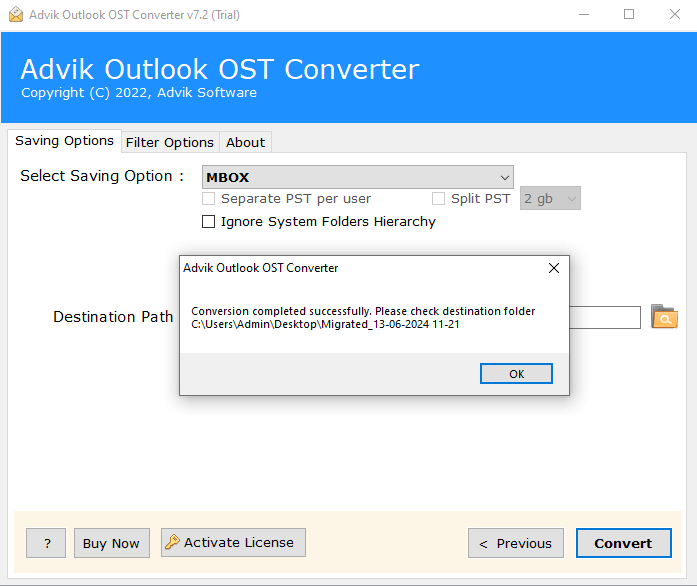Click OK in the conversion completed dialog
The width and height of the screenshot is (697, 586).
coord(516,373)
